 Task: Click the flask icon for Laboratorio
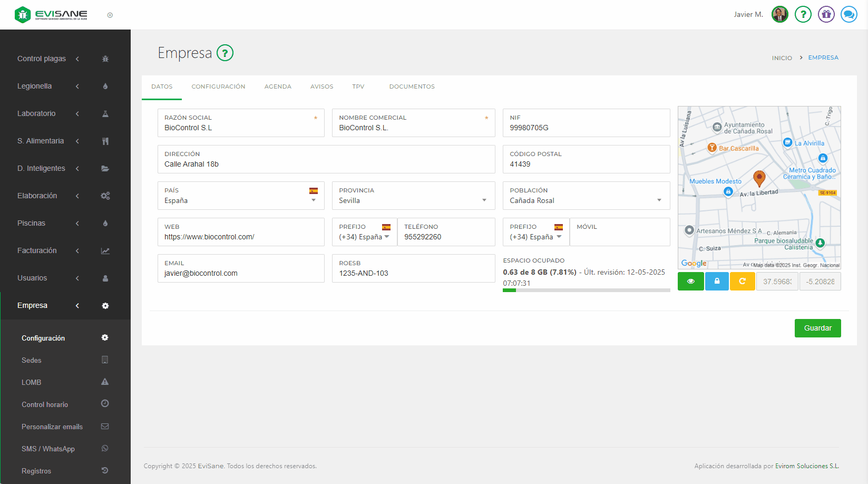click(x=105, y=113)
